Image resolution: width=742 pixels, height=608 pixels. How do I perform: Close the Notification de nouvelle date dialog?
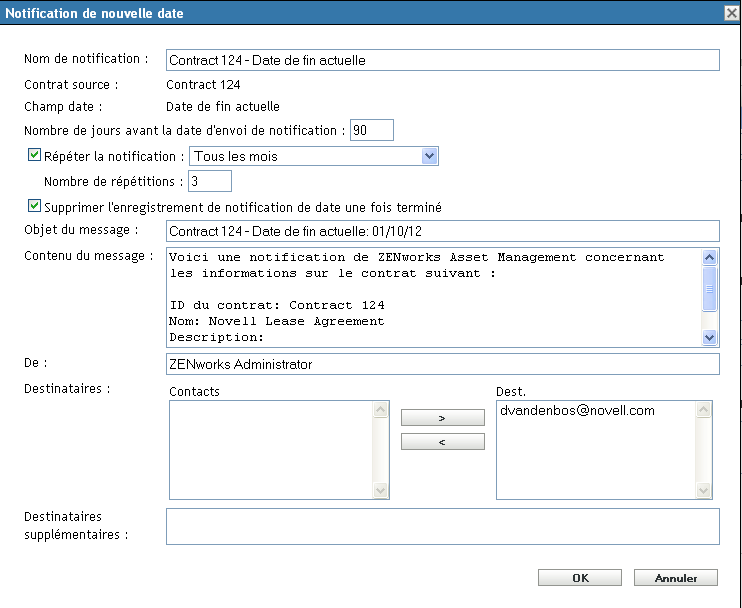(x=731, y=13)
